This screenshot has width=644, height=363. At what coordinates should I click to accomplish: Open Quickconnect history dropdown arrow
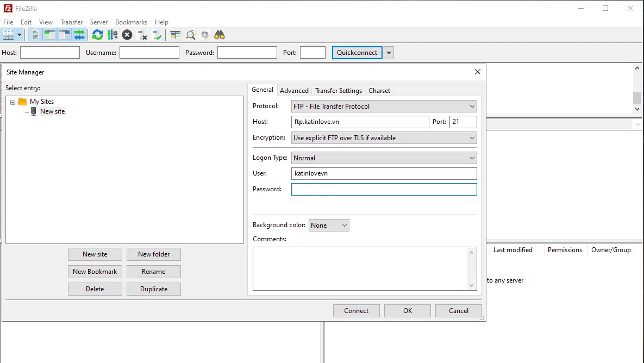pos(389,53)
